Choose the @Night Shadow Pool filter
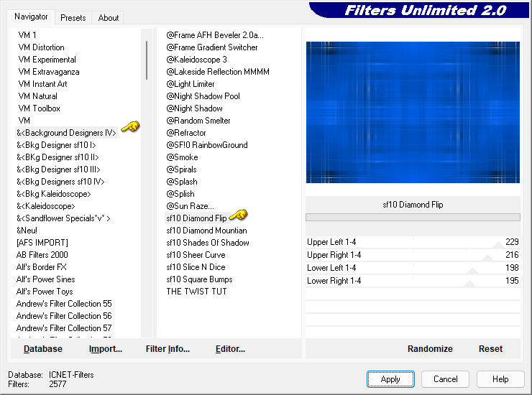 203,96
